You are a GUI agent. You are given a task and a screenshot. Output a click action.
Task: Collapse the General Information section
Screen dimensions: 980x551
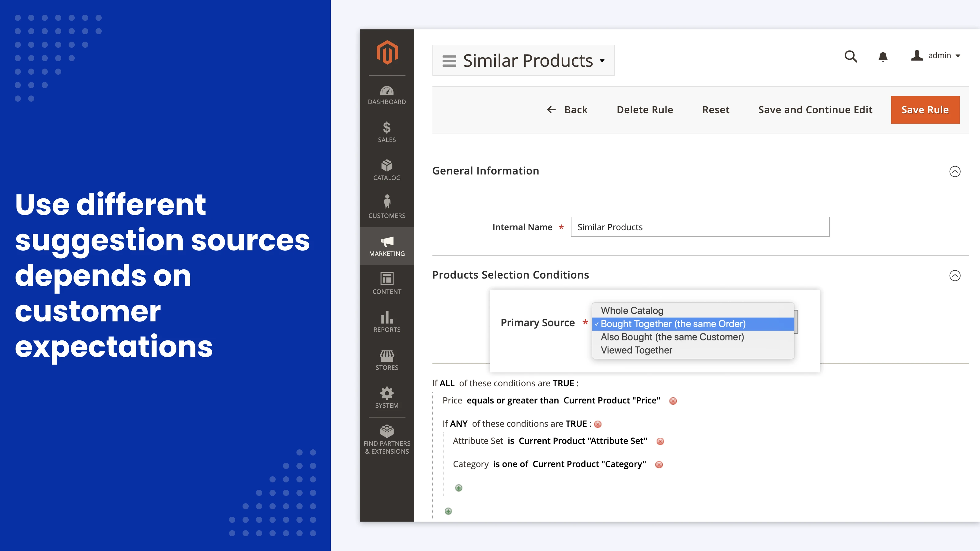point(955,171)
